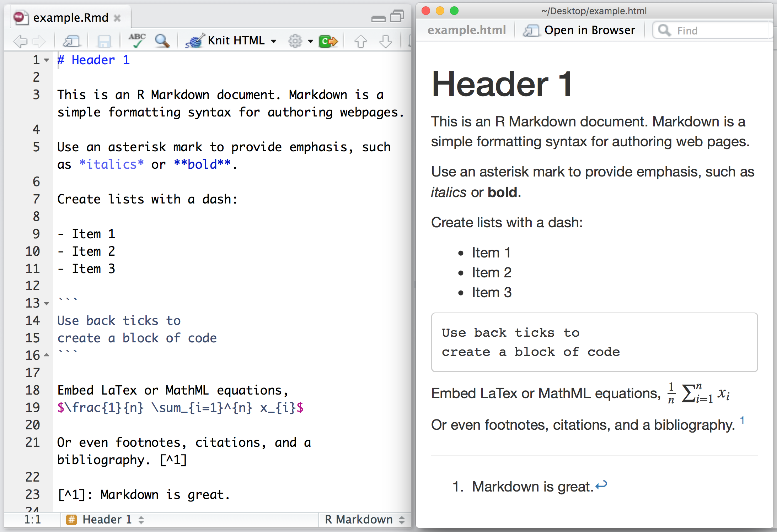Screen dimensions: 777x532
Task: Click the navigate back arrow icon
Action: pos(17,39)
